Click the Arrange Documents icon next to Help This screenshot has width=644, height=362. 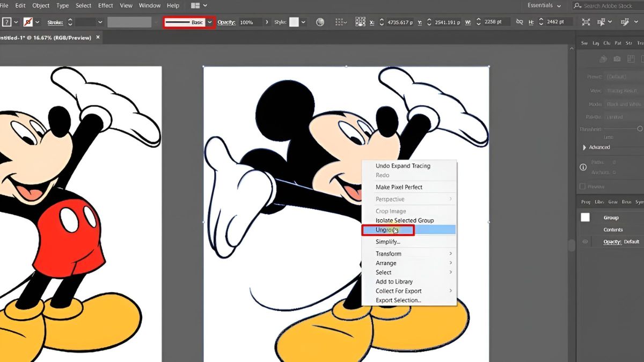[x=195, y=5]
